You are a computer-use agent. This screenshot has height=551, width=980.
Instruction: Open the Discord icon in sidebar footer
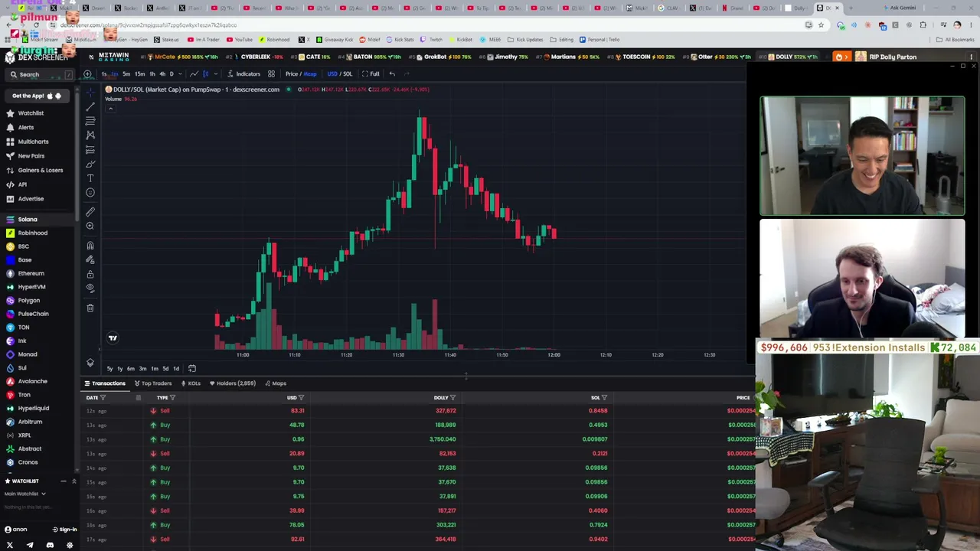[x=50, y=546]
